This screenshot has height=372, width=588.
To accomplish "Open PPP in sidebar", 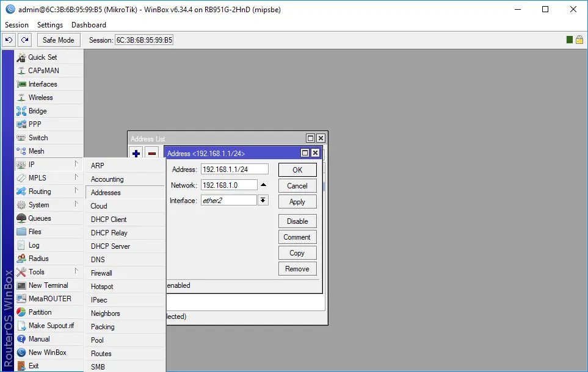I will click(49, 124).
